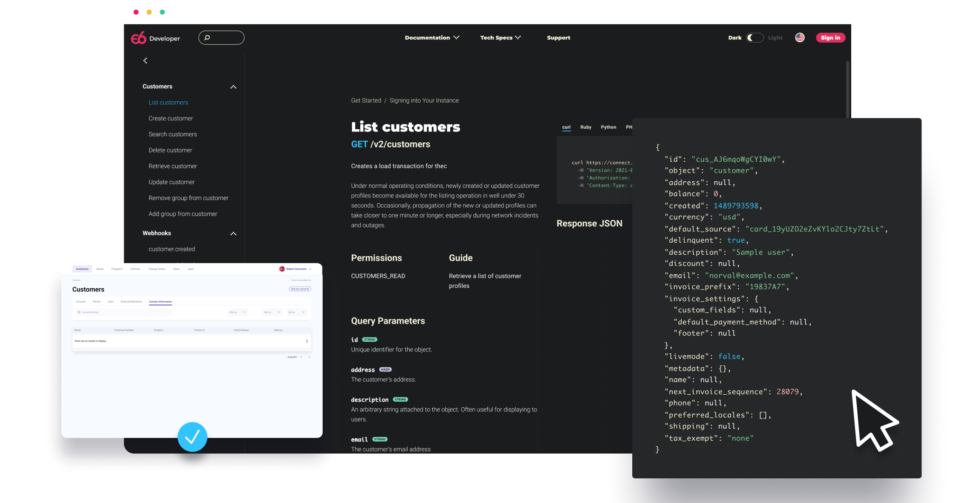Screen dimensions: 980x503
Task: Click the Add new customer button
Action: click(300, 289)
